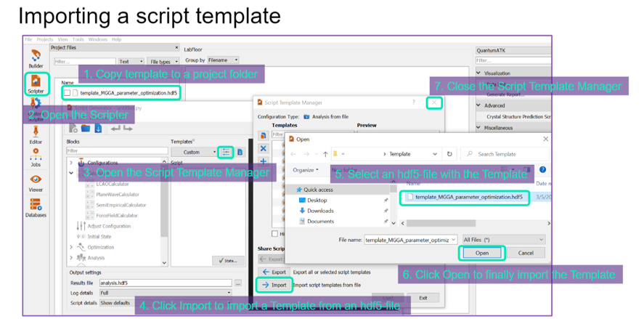This screenshot has height=319, width=644.
Task: Click the Import button in Template Manager
Action: (274, 285)
